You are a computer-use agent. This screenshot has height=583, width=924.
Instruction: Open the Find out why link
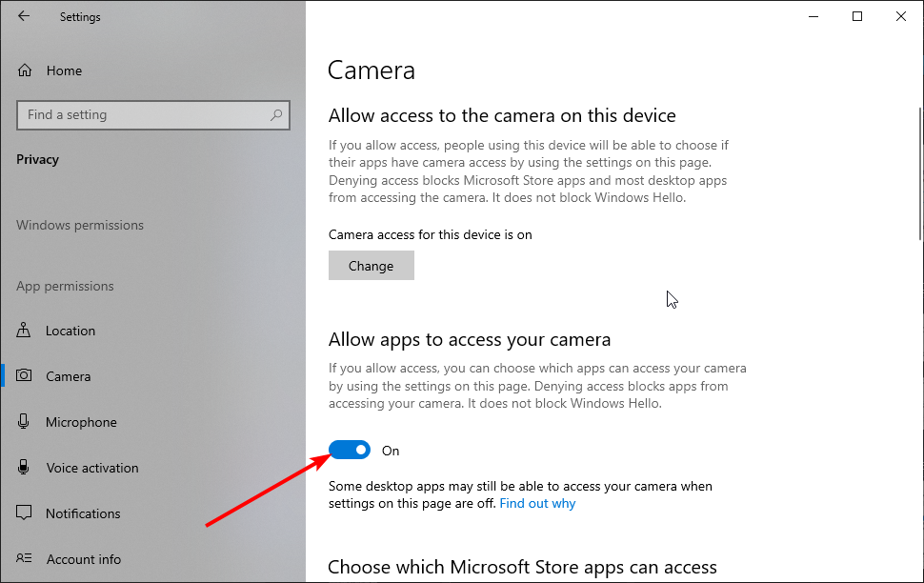pos(537,503)
